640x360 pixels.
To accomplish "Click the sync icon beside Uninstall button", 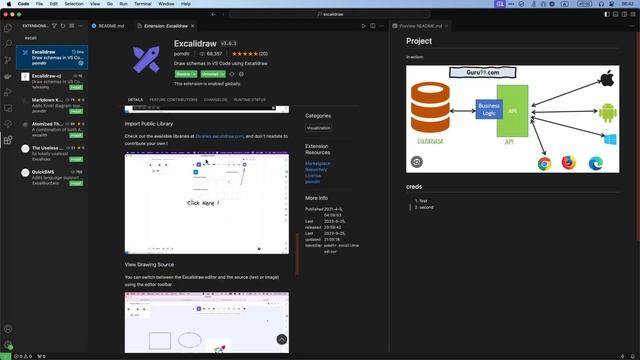I will tap(232, 74).
